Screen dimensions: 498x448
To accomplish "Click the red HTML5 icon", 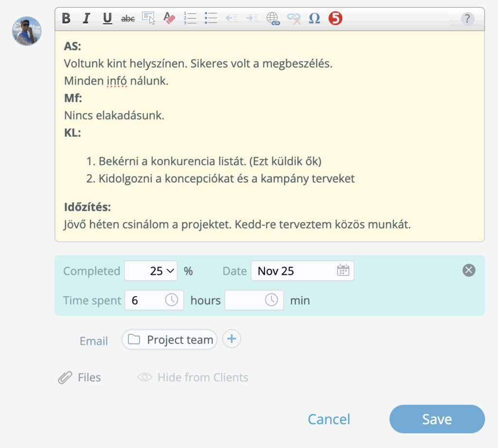I will click(x=335, y=18).
